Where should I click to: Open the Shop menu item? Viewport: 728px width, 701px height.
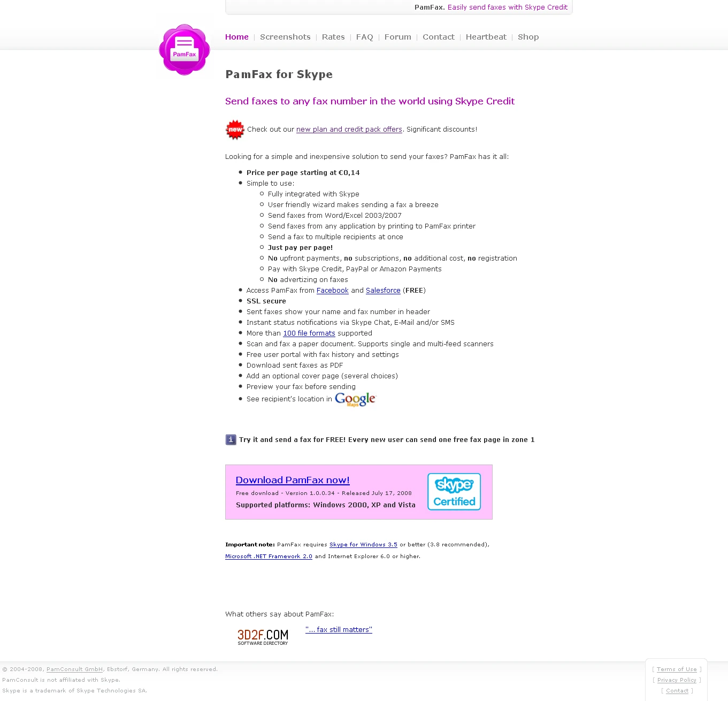click(528, 37)
